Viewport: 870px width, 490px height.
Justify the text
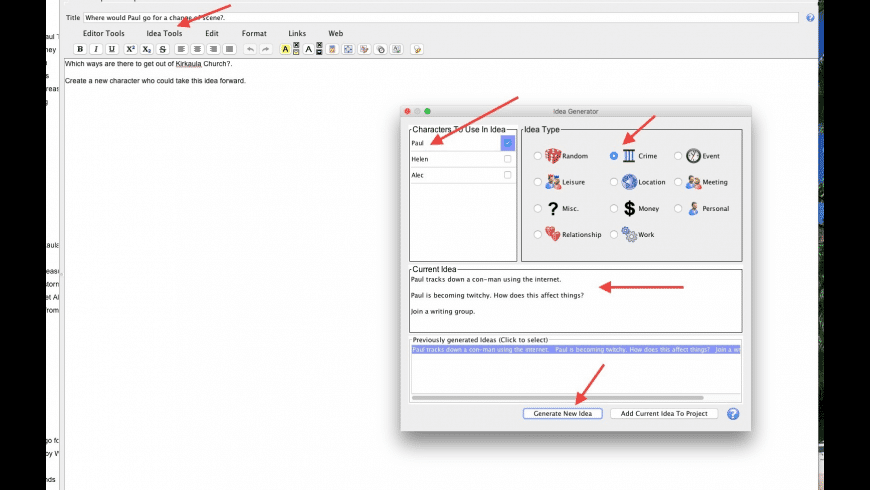coord(229,49)
